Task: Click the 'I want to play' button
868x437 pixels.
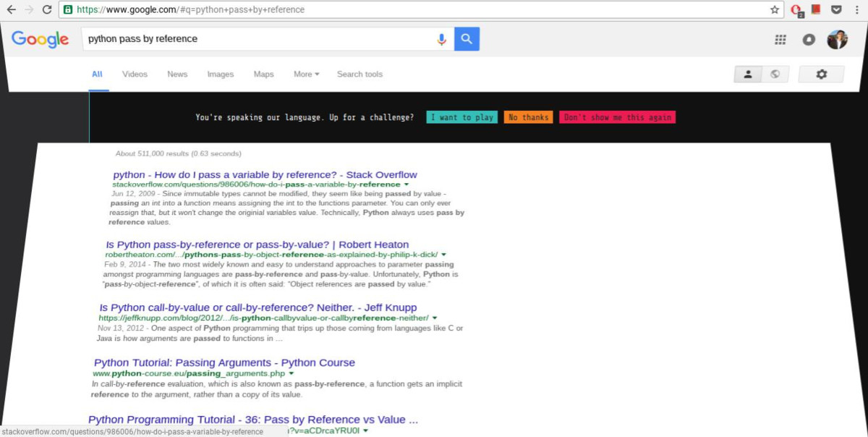Action: (461, 117)
